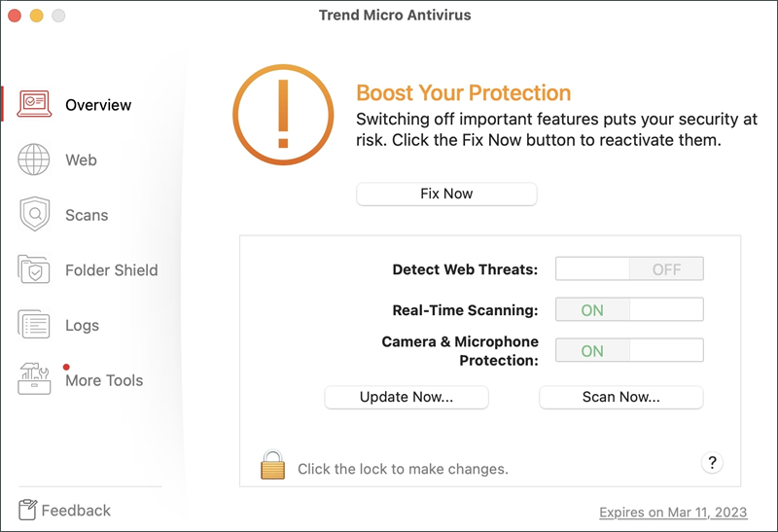Viewport: 778px width, 532px height.
Task: Open the Logs list icon
Action: (34, 324)
